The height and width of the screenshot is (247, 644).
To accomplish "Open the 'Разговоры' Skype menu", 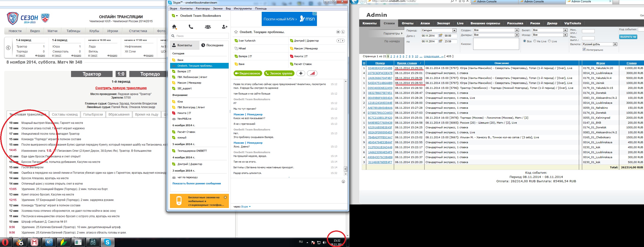I will click(203, 9).
